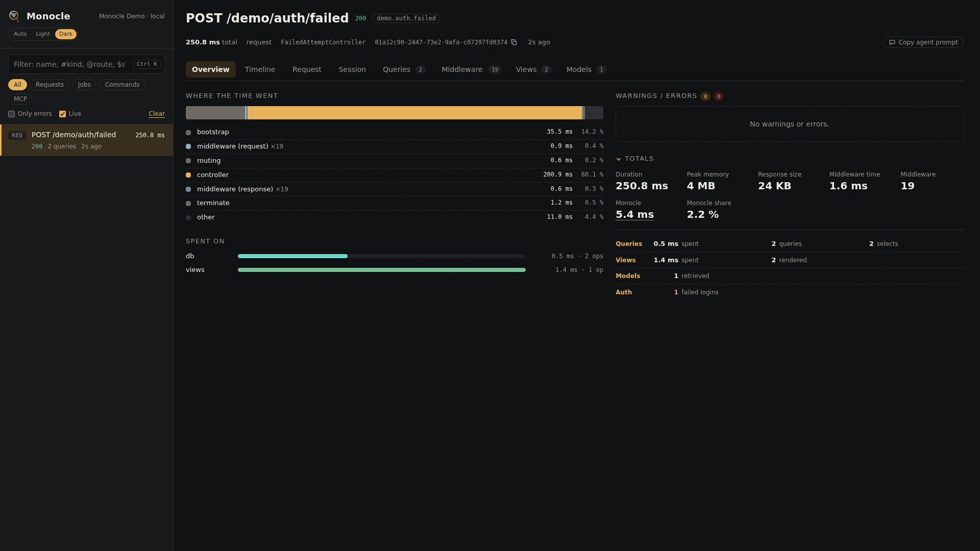The image size is (980, 551).
Task: Copy the request ID with copy icon
Action: tap(514, 42)
